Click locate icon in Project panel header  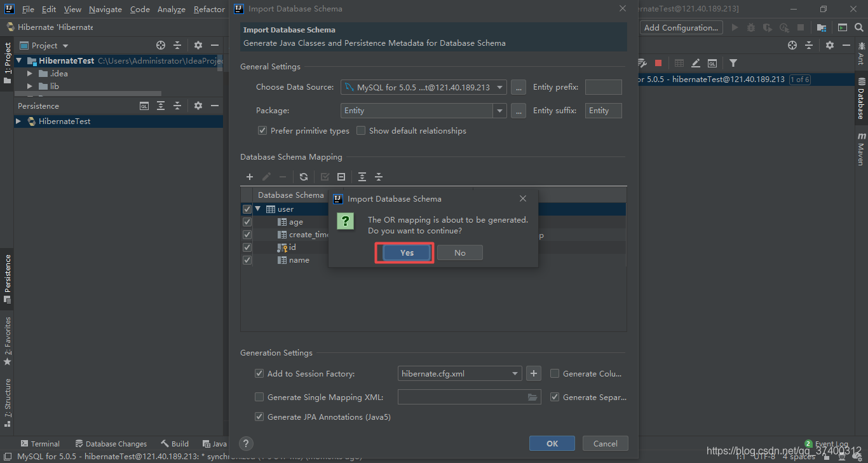tap(161, 45)
